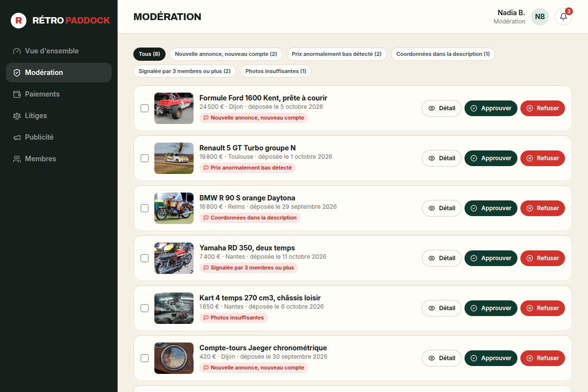This screenshot has width=588, height=392.
Task: Click the Signalée par 3 membres tag on Yamaha
Action: 248,268
